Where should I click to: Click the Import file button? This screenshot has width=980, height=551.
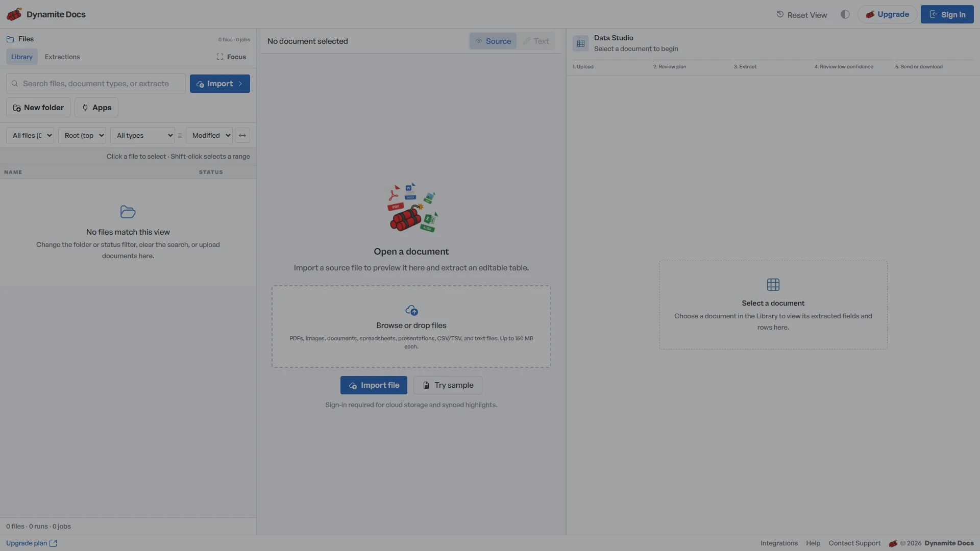click(374, 385)
